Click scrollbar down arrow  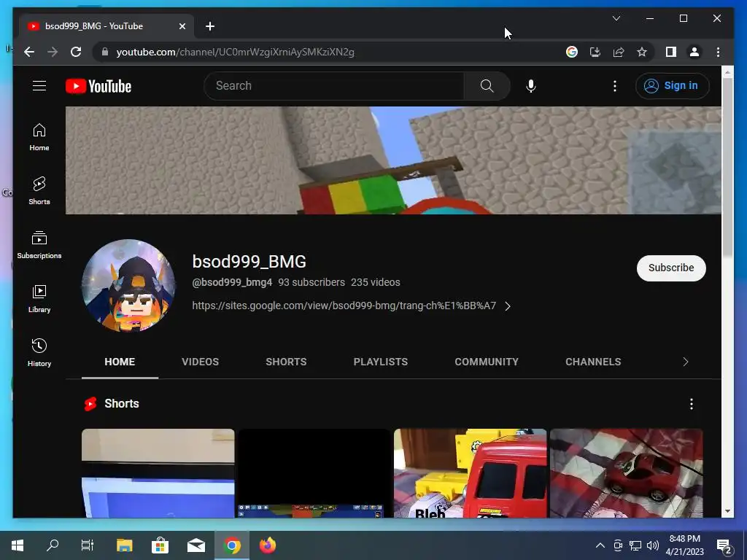click(x=727, y=511)
